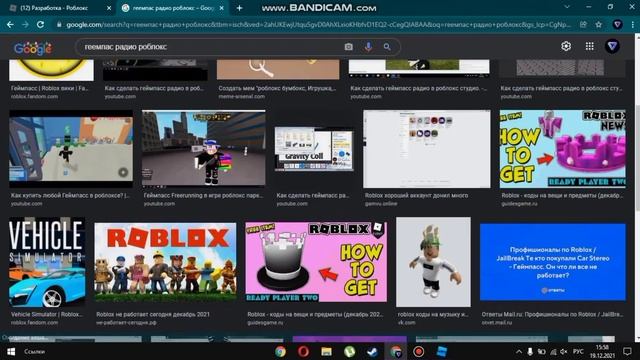Image resolution: width=640 pixels, height=360 pixels.
Task: Open the top hat How To Get thumbnail
Action: pyautogui.click(x=316, y=262)
